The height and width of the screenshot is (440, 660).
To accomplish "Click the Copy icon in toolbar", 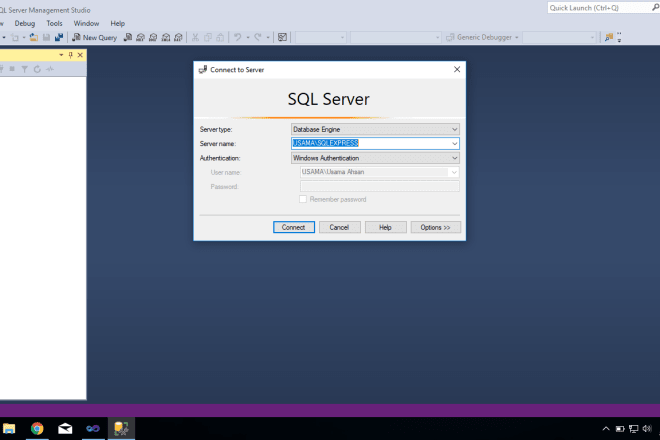I will point(208,37).
